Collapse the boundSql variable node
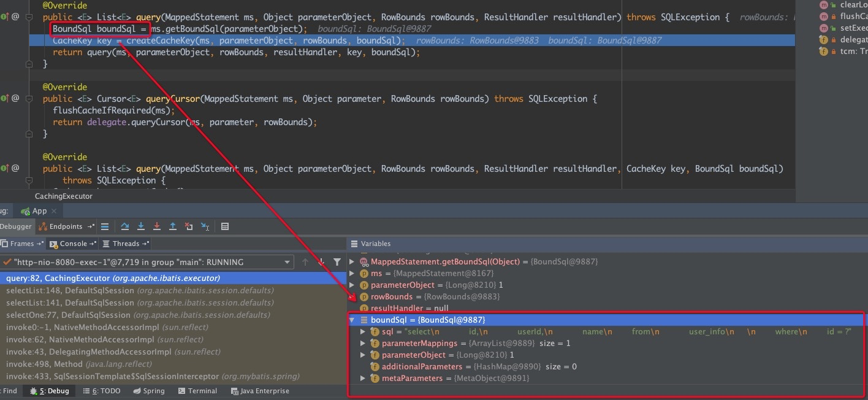The width and height of the screenshot is (868, 400). click(x=352, y=320)
